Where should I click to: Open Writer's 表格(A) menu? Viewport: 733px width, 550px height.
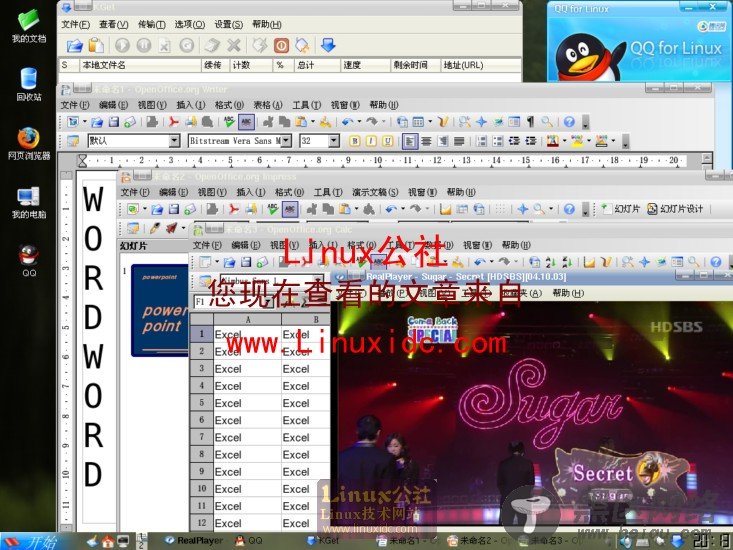(268, 105)
